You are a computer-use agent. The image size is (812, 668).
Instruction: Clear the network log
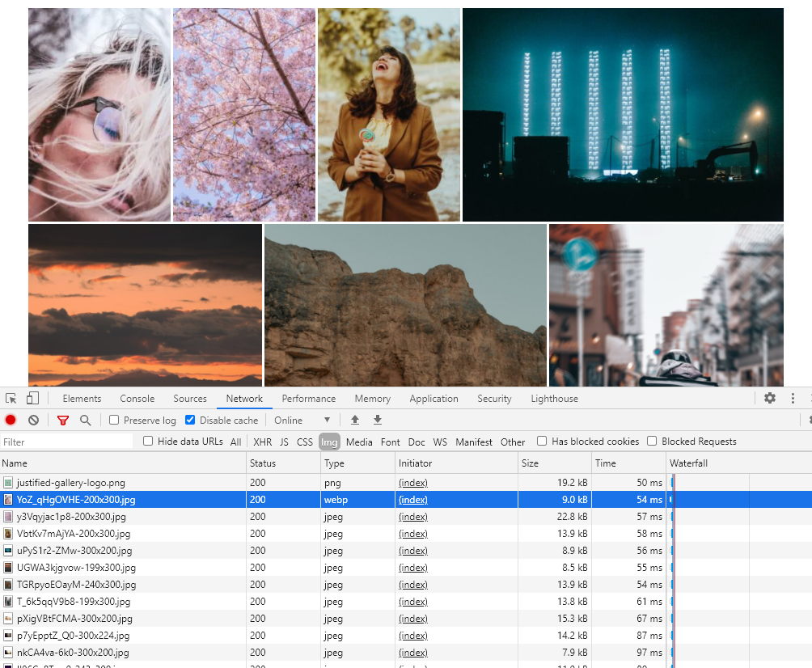coord(34,420)
